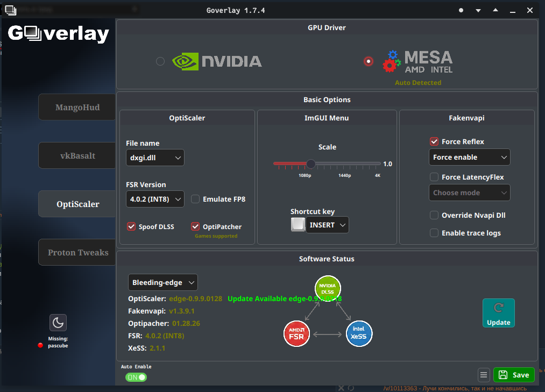This screenshot has height=392, width=545.
Task: Switch off the Auto Enable toggle
Action: pos(136,377)
